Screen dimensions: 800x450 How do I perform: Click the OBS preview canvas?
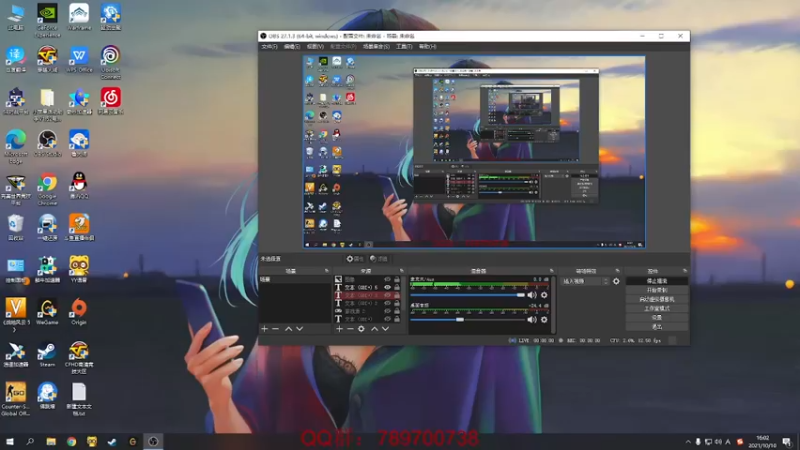click(x=474, y=152)
